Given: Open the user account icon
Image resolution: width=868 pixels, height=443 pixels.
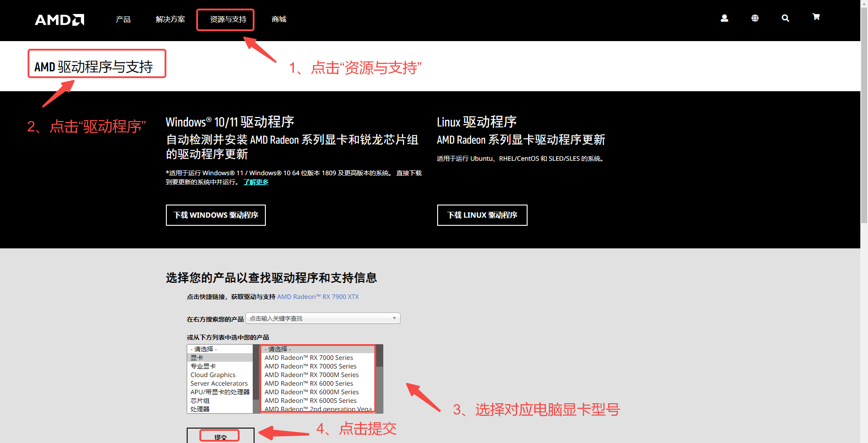Looking at the screenshot, I should tap(724, 18).
